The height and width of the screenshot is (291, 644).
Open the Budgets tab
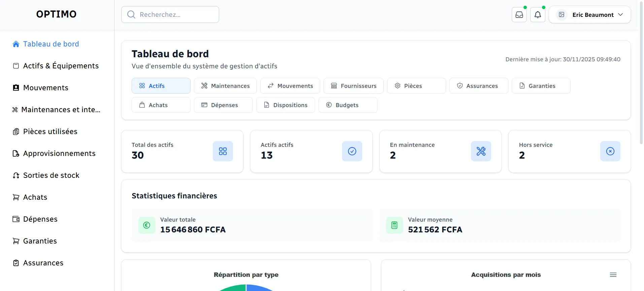click(x=347, y=105)
